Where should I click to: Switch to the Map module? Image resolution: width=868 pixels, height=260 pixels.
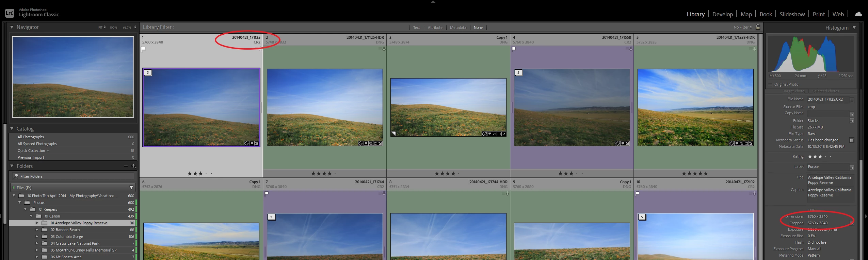746,14
